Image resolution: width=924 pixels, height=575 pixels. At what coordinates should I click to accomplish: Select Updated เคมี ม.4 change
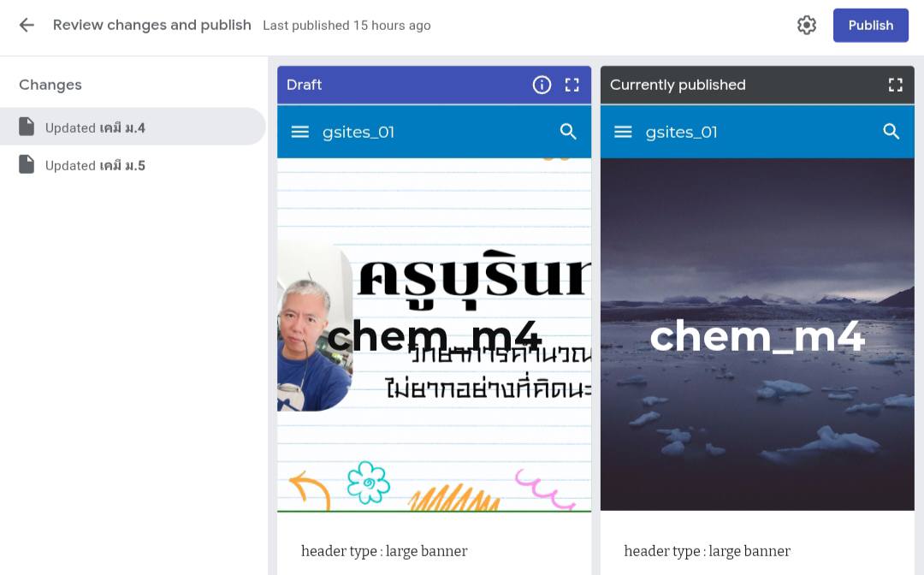point(133,127)
